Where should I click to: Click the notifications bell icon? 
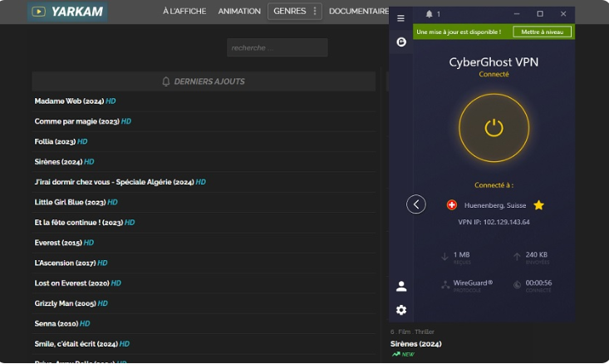(x=429, y=14)
